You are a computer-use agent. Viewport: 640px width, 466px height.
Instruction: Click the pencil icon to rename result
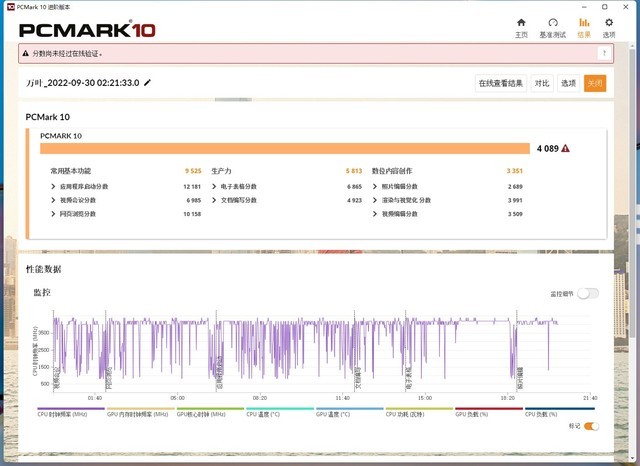147,82
